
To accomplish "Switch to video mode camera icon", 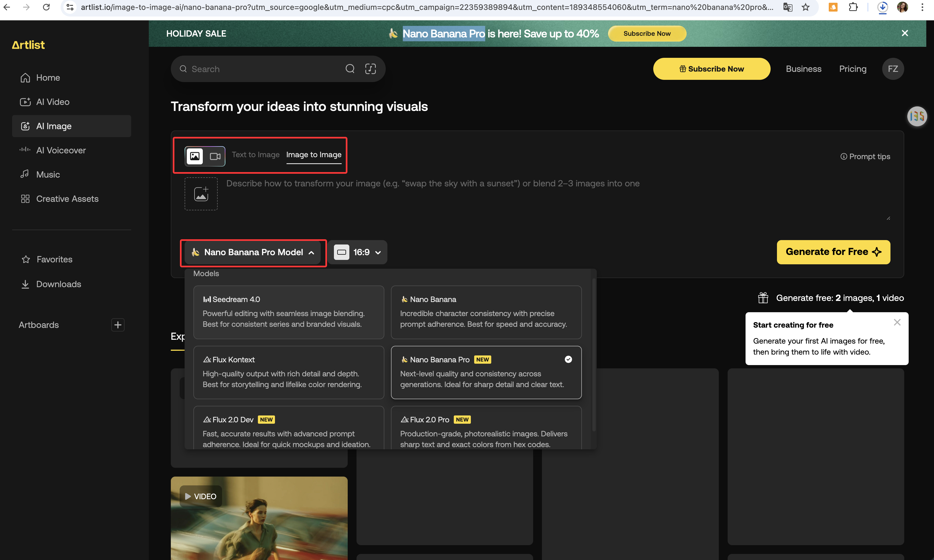I will tap(215, 156).
